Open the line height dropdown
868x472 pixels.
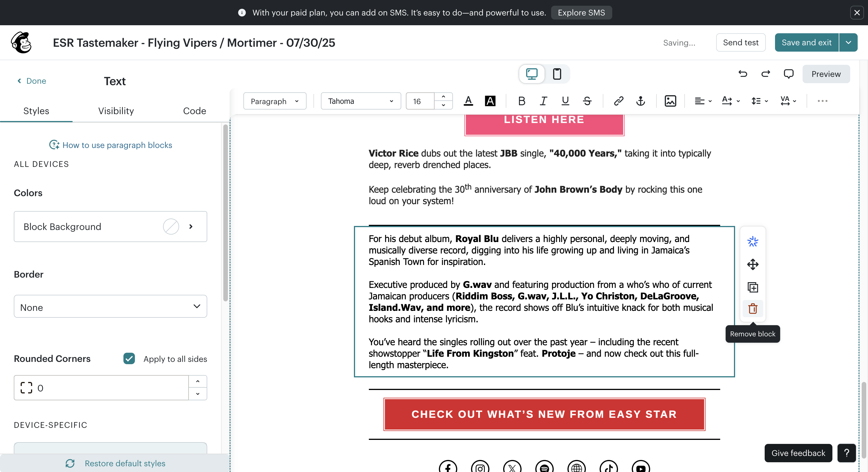click(759, 101)
